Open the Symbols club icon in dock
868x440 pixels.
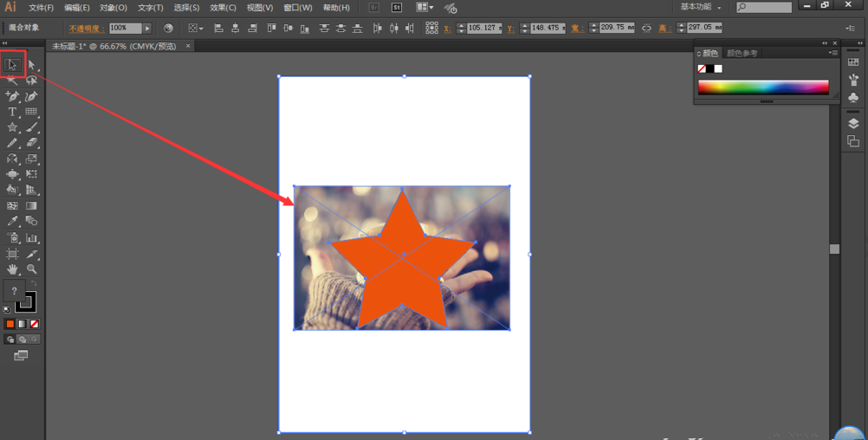tap(853, 97)
